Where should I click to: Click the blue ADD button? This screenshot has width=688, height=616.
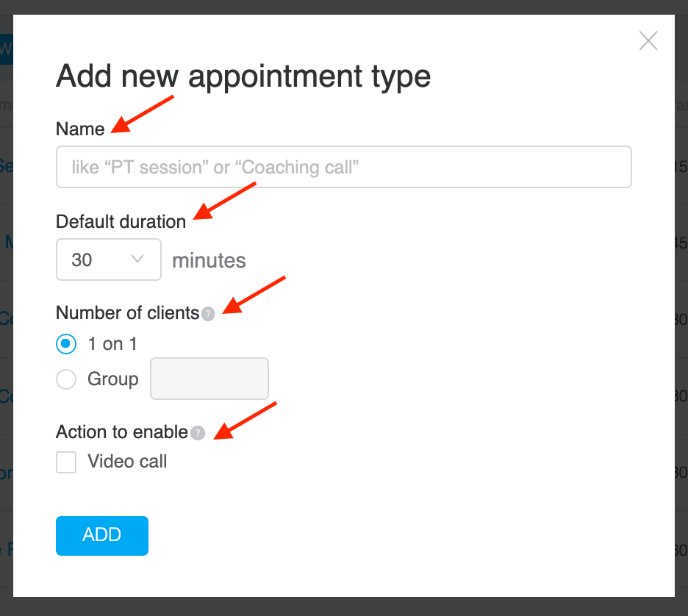click(101, 535)
